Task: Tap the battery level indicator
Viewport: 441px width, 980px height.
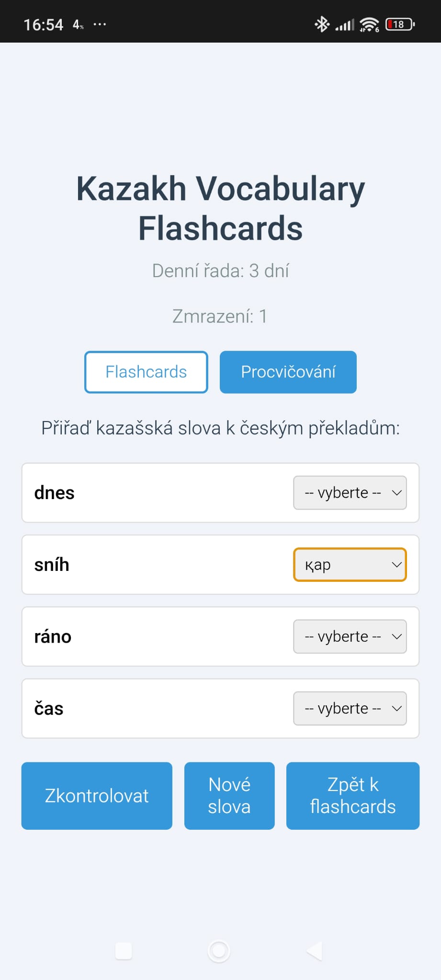Action: coord(400,24)
